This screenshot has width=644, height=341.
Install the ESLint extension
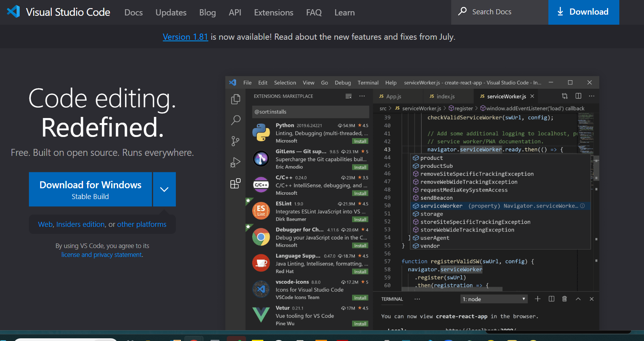tap(360, 219)
